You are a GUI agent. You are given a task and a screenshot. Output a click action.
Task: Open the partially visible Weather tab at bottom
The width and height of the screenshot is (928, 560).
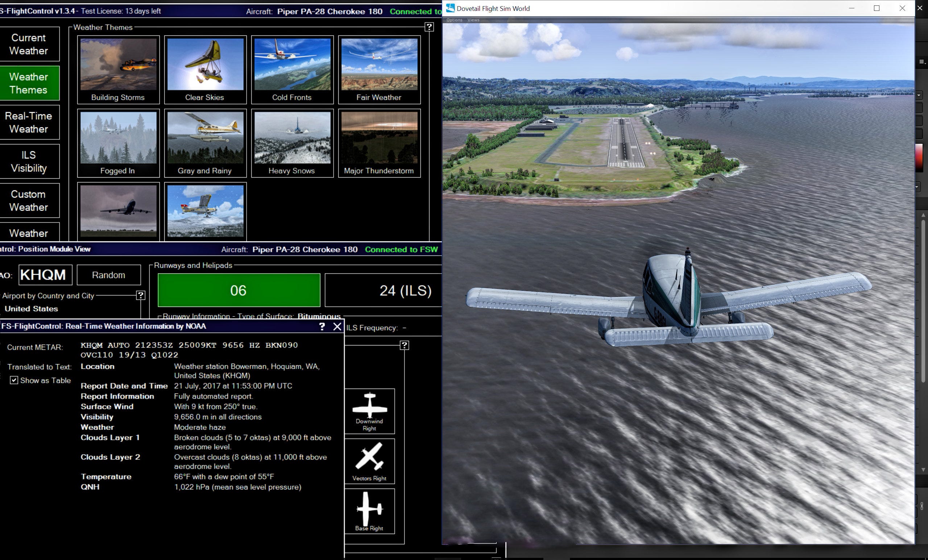tap(29, 232)
